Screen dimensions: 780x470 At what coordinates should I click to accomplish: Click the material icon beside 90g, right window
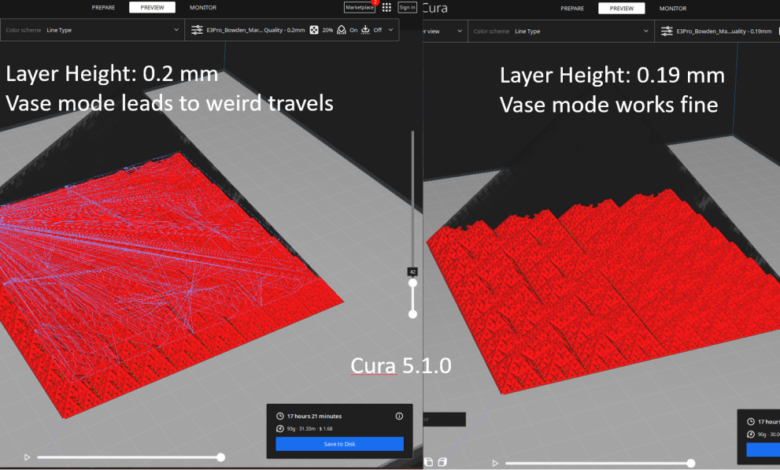coord(751,434)
